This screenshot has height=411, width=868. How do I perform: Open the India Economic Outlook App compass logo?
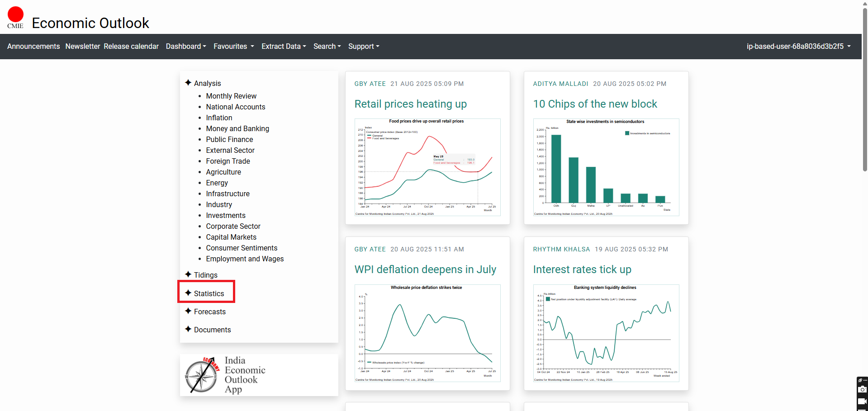(202, 375)
